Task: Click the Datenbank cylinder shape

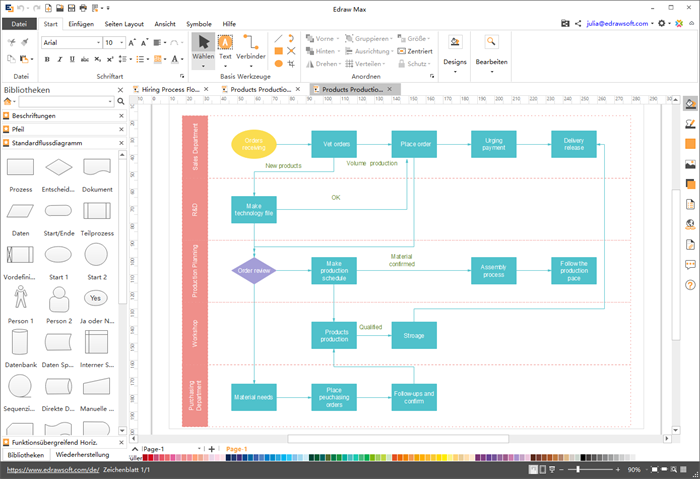Action: (21, 343)
